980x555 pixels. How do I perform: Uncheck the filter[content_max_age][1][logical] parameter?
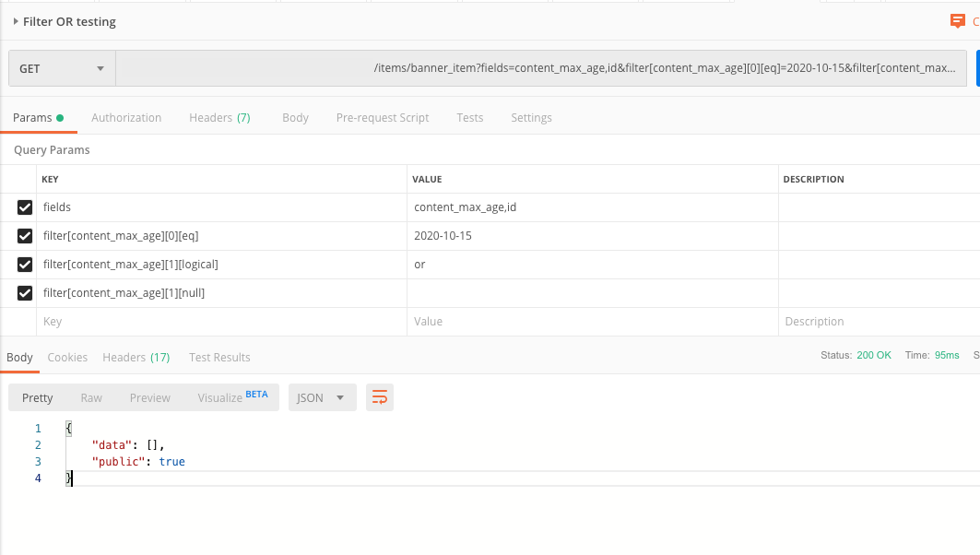pyautogui.click(x=24, y=264)
